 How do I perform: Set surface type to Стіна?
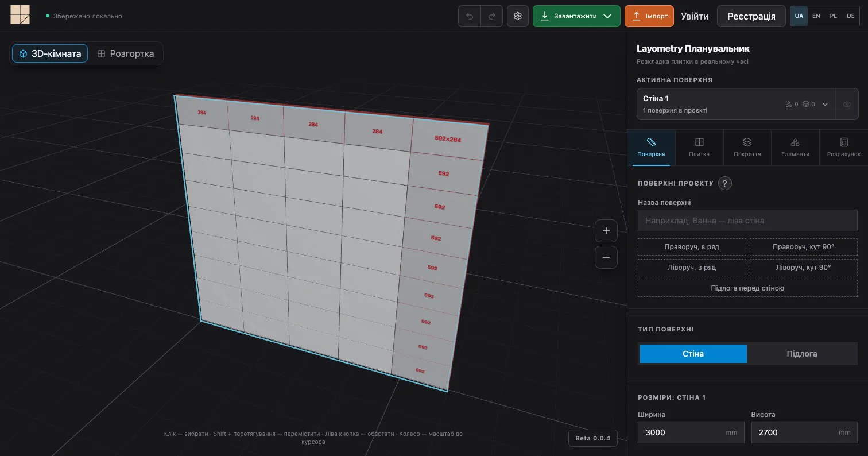click(693, 354)
